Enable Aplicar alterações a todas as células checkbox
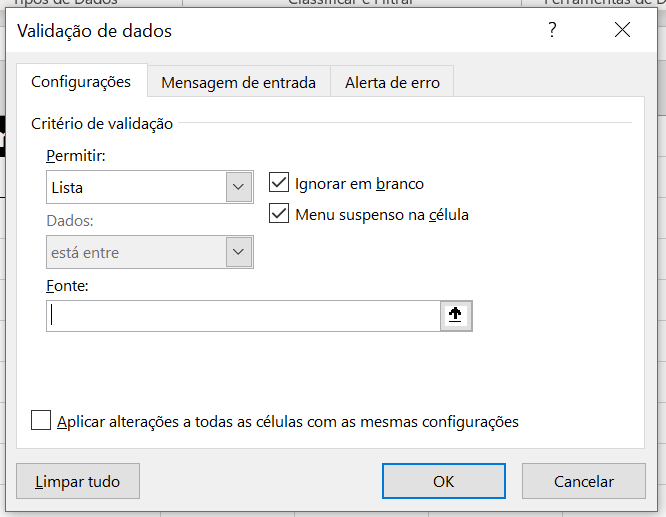This screenshot has width=666, height=517. click(41, 421)
